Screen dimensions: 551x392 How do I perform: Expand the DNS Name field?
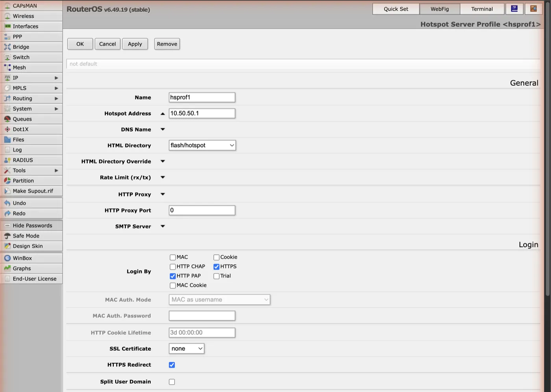(163, 129)
